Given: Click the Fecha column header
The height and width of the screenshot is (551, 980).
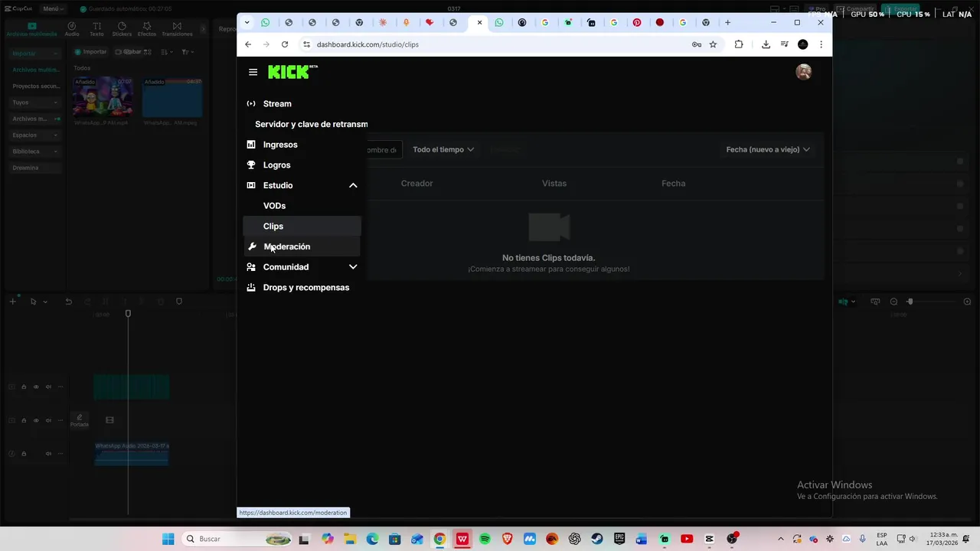Looking at the screenshot, I should pos(673,184).
